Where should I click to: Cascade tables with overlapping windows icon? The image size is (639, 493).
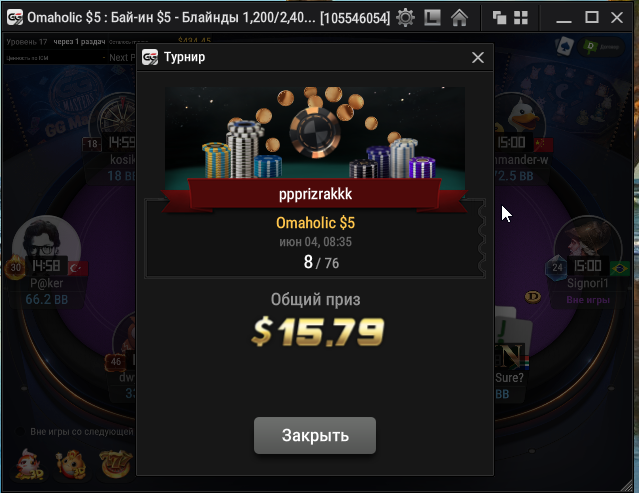pos(499,18)
